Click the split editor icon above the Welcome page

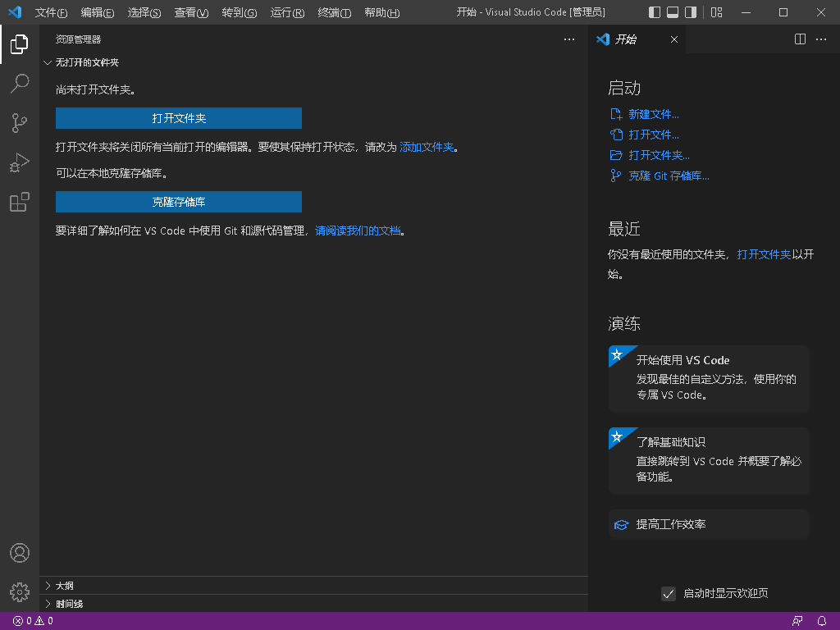click(799, 39)
